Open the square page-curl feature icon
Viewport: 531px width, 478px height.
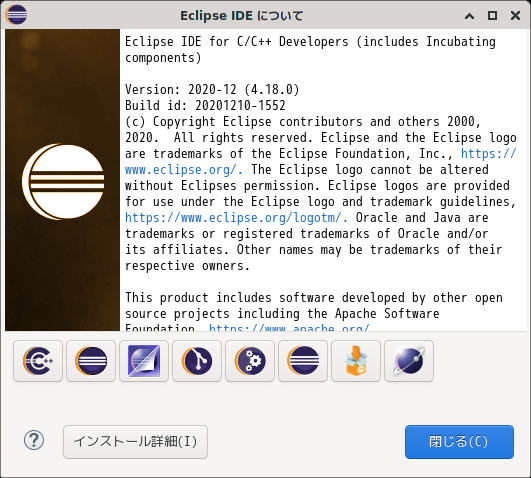click(x=144, y=361)
